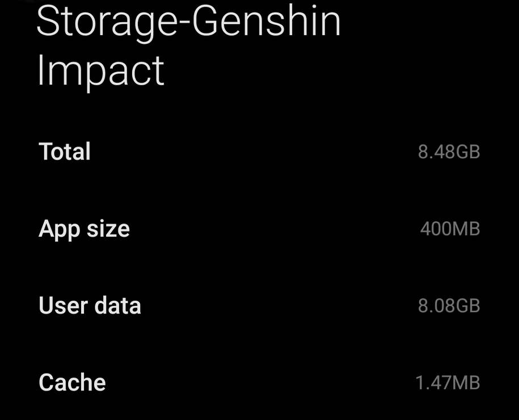Screen dimensions: 519x420
Task: Click the 400MB app size value
Action: pos(450,229)
